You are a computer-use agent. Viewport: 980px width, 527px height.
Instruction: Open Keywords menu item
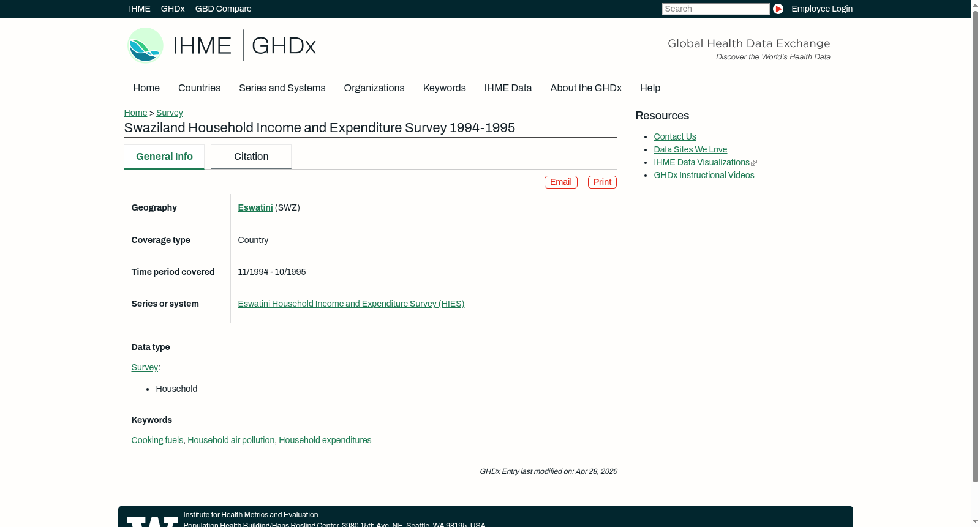tap(445, 88)
